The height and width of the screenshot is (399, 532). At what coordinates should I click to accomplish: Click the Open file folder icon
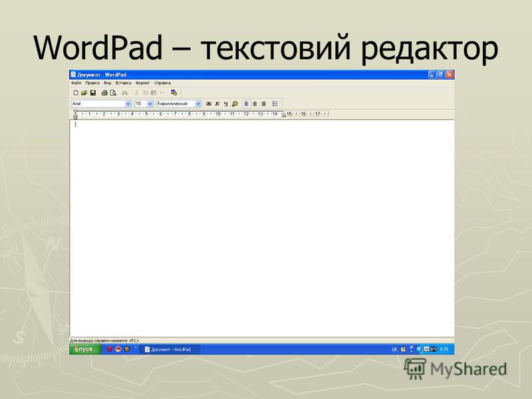pos(84,92)
